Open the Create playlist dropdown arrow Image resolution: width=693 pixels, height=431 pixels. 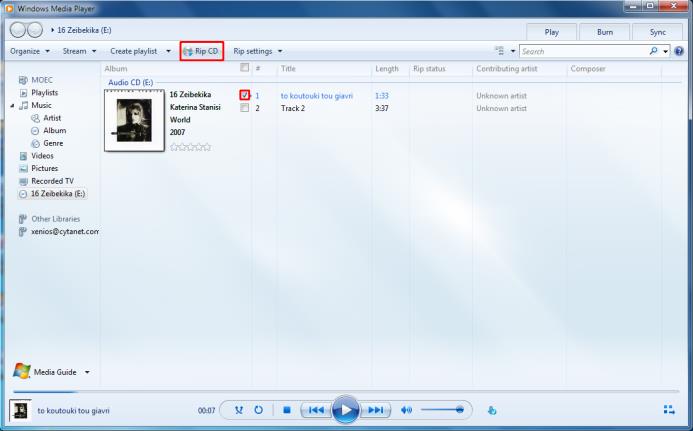coord(168,51)
